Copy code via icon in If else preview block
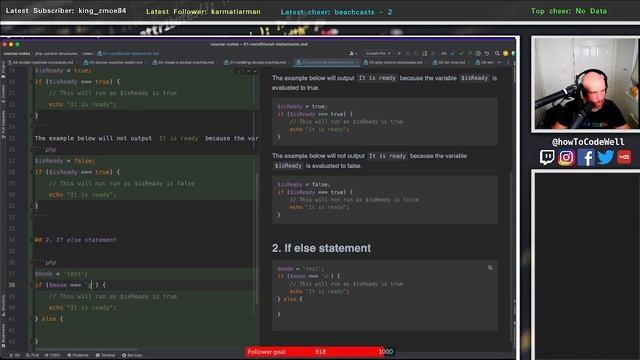Viewport: 640px width, 360px height. click(x=490, y=268)
